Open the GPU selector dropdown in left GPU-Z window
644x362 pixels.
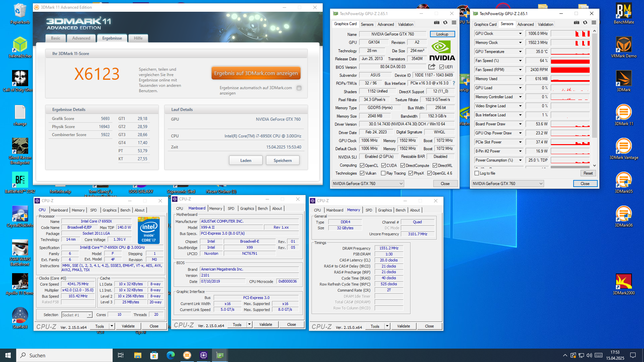click(368, 184)
